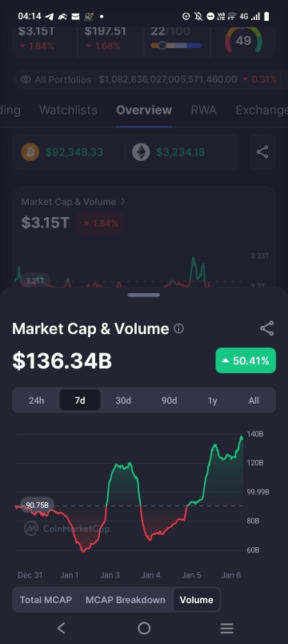Select the 30d time range

tap(123, 400)
